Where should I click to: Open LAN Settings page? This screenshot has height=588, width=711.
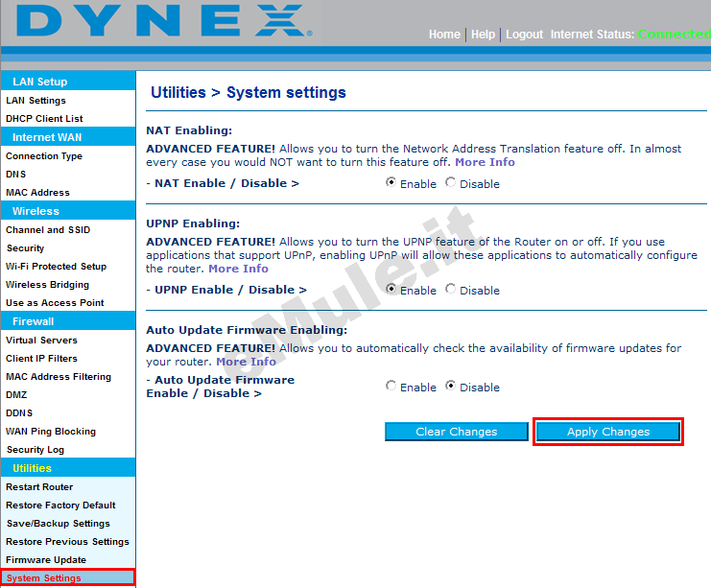36,100
